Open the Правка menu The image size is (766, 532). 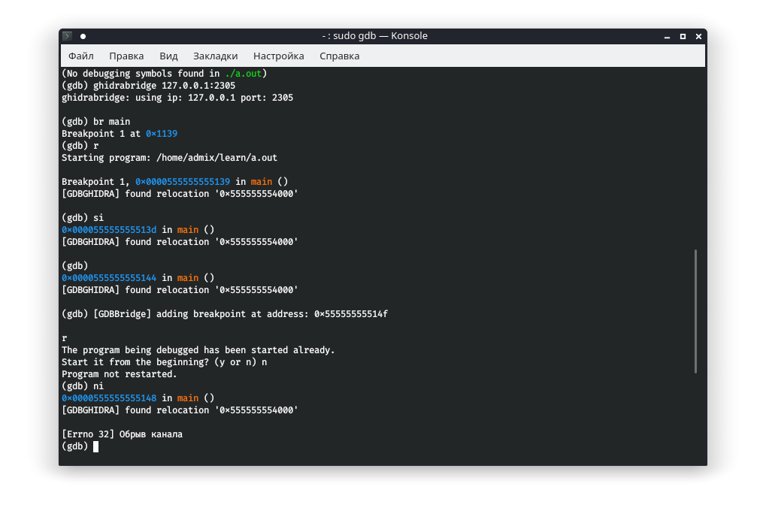point(126,56)
